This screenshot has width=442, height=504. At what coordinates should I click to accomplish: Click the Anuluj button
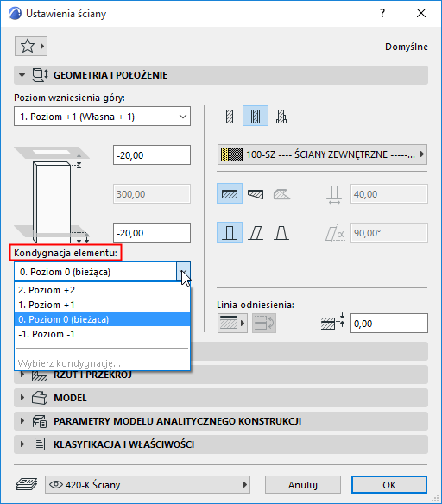[x=303, y=485]
